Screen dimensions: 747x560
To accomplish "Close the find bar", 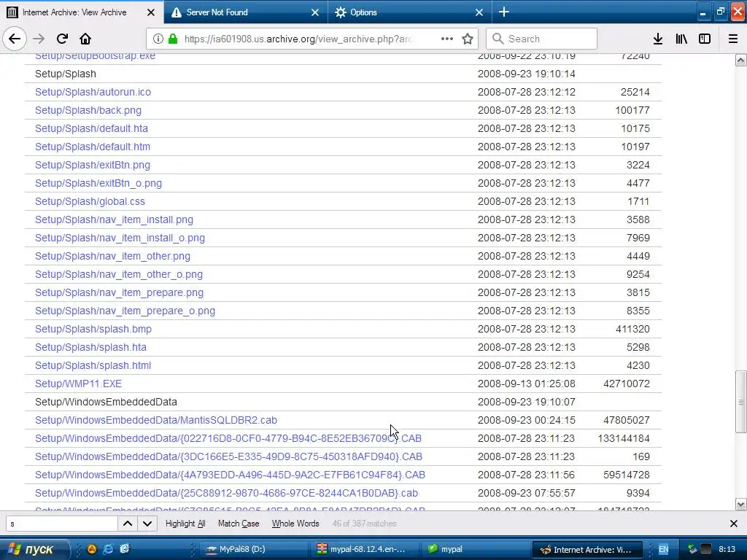I will coord(734,524).
